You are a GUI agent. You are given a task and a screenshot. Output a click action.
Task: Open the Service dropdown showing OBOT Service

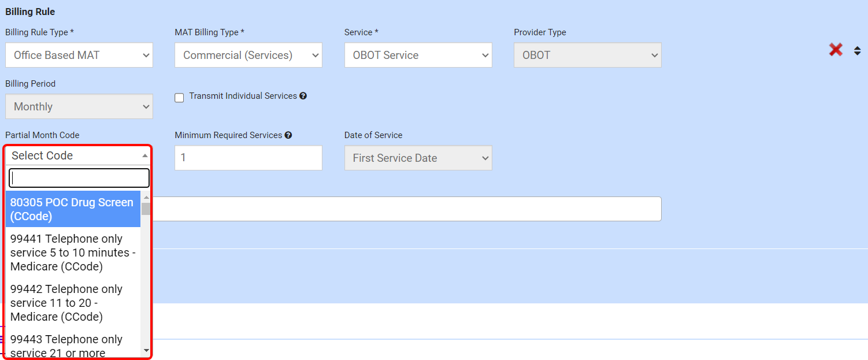coord(418,55)
